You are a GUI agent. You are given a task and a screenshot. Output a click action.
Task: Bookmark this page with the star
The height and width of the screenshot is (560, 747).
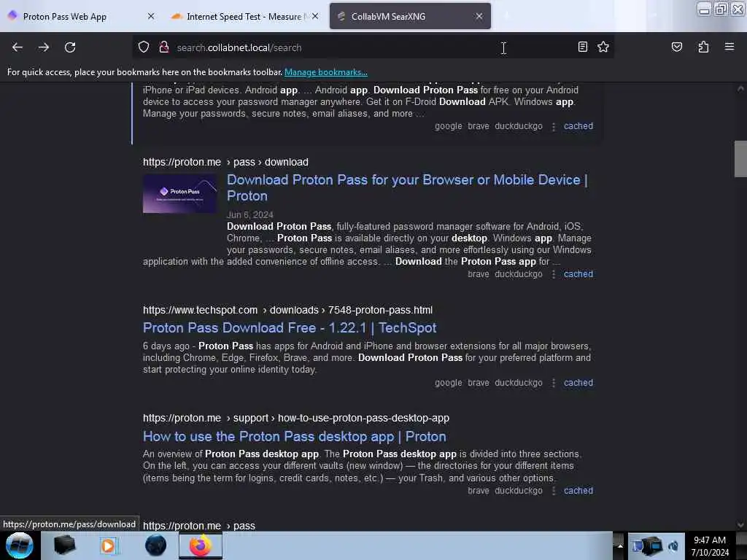tap(603, 47)
